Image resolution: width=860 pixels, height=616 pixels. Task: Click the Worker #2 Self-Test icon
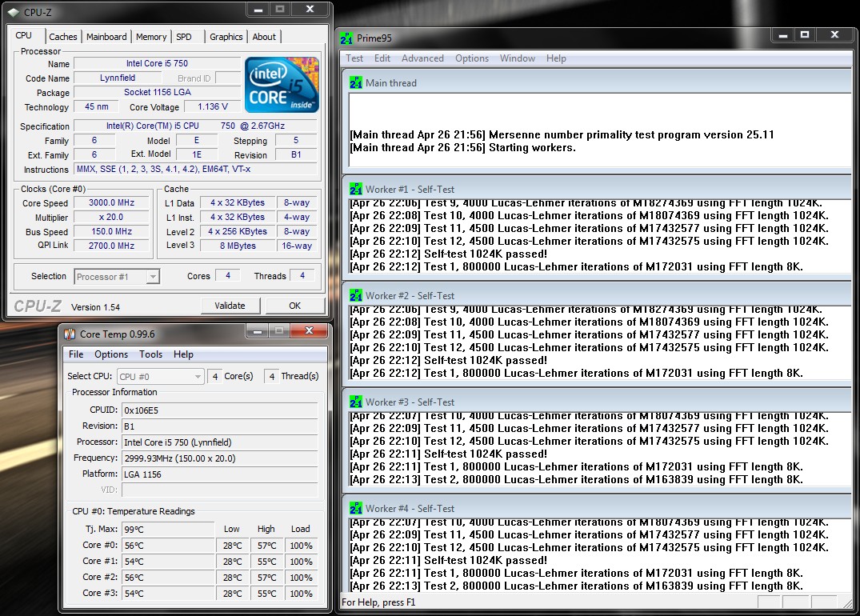pos(356,296)
